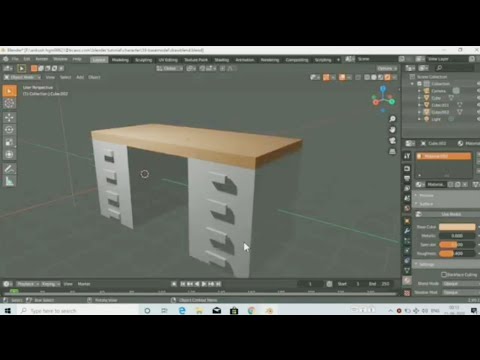This screenshot has width=480, height=360.
Task: Open the Object Mode dropdown
Action: tap(22, 77)
